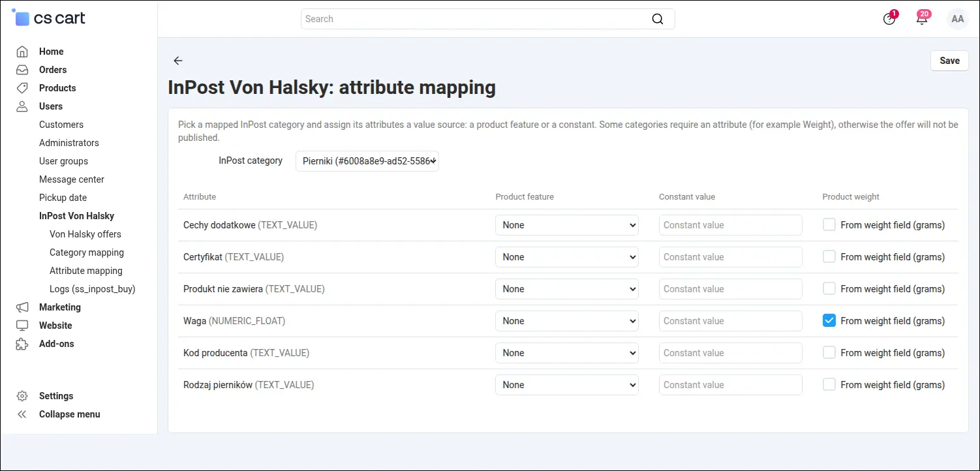Image resolution: width=980 pixels, height=471 pixels.
Task: Check weight field box for Cechy dodatkowe
Action: point(829,225)
